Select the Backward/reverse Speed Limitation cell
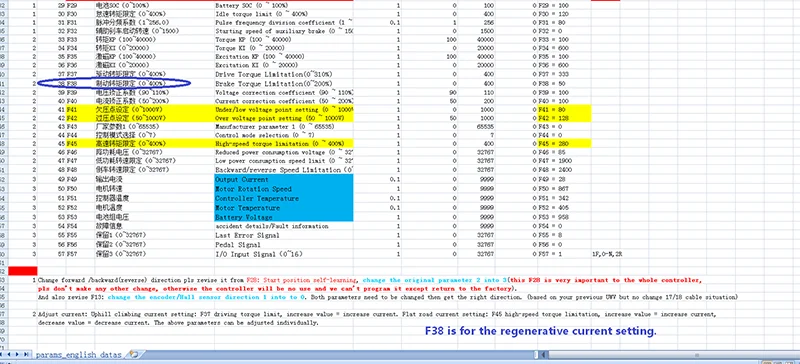Screen dimensions: 800x364 [x=283, y=169]
